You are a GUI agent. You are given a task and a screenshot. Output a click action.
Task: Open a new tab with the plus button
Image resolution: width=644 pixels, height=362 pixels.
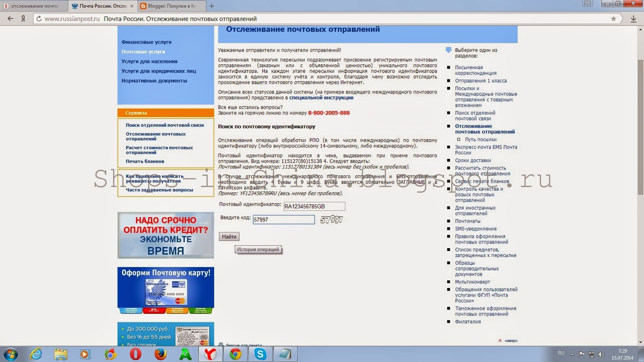212,6
